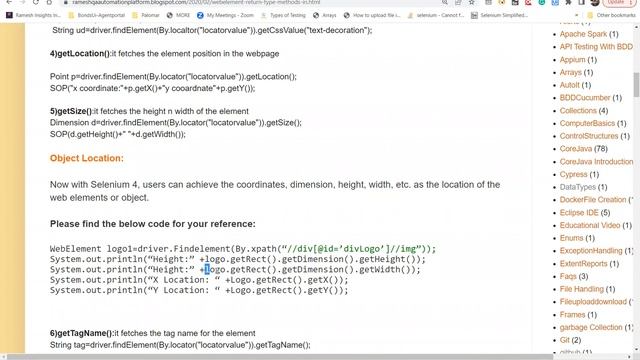Viewport: 640px width, 360px height.
Task: Open the AutoIt label link
Action: [569, 85]
